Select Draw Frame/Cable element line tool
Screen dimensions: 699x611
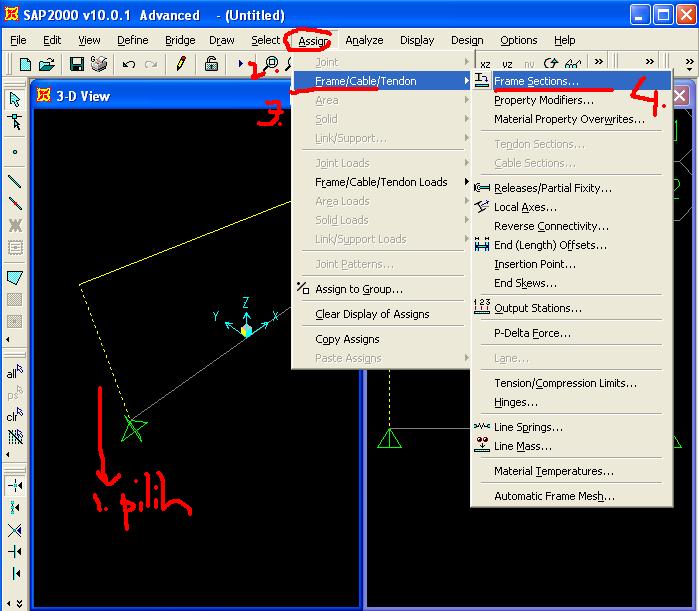coord(15,181)
